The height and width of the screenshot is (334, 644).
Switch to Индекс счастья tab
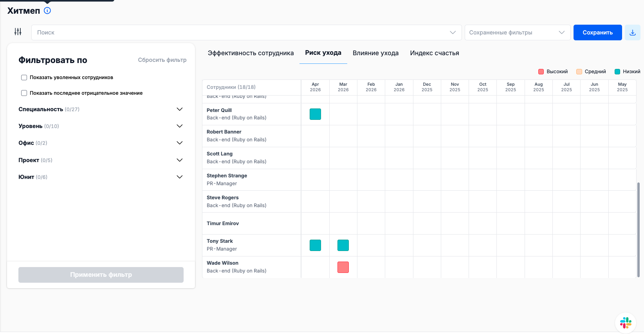tap(434, 53)
